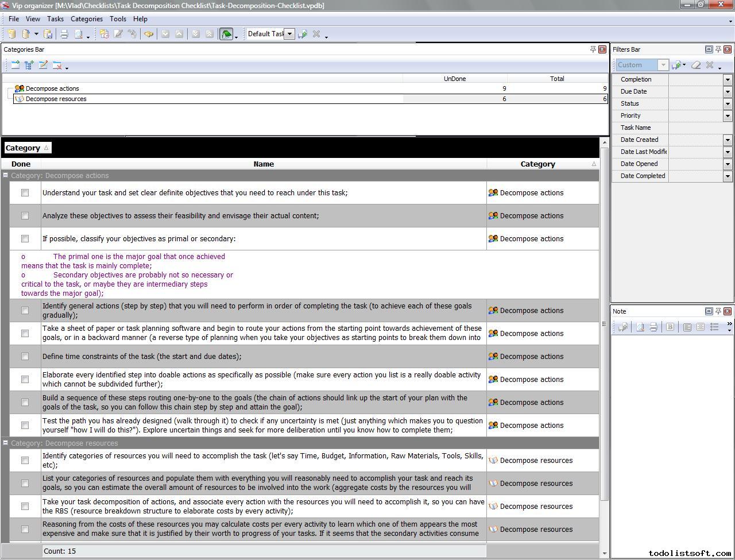Pin the Categories Bar panel
735x560 pixels.
[593, 49]
